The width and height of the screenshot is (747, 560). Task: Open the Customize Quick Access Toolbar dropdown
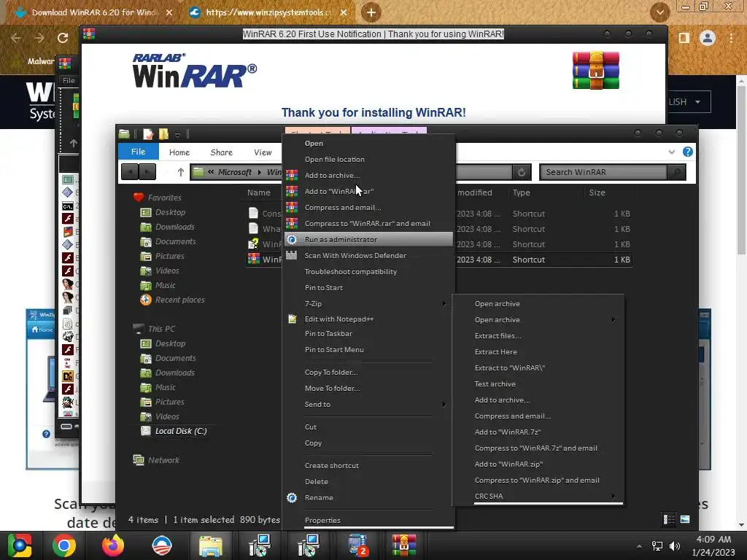pos(178,135)
